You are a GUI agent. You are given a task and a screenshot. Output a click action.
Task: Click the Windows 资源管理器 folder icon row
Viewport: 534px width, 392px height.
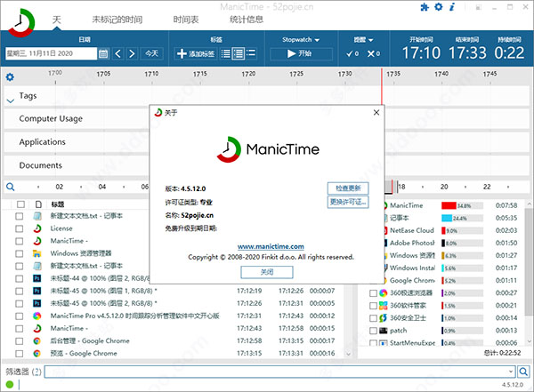point(36,253)
